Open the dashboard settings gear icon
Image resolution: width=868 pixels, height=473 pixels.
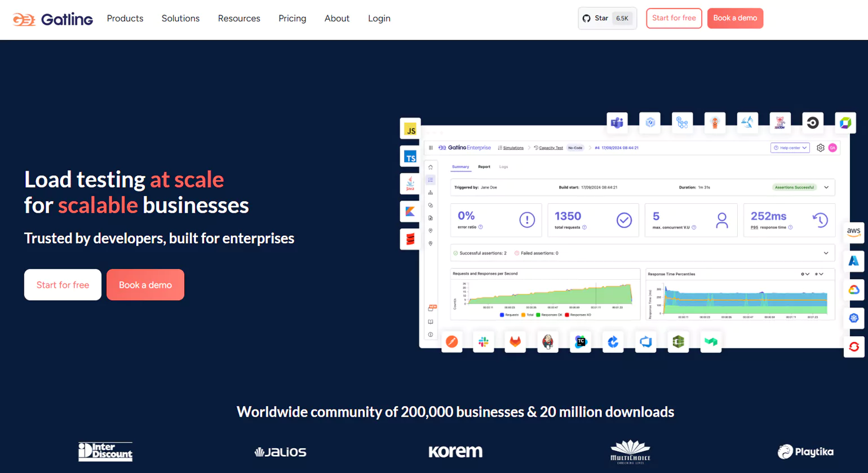coord(820,148)
